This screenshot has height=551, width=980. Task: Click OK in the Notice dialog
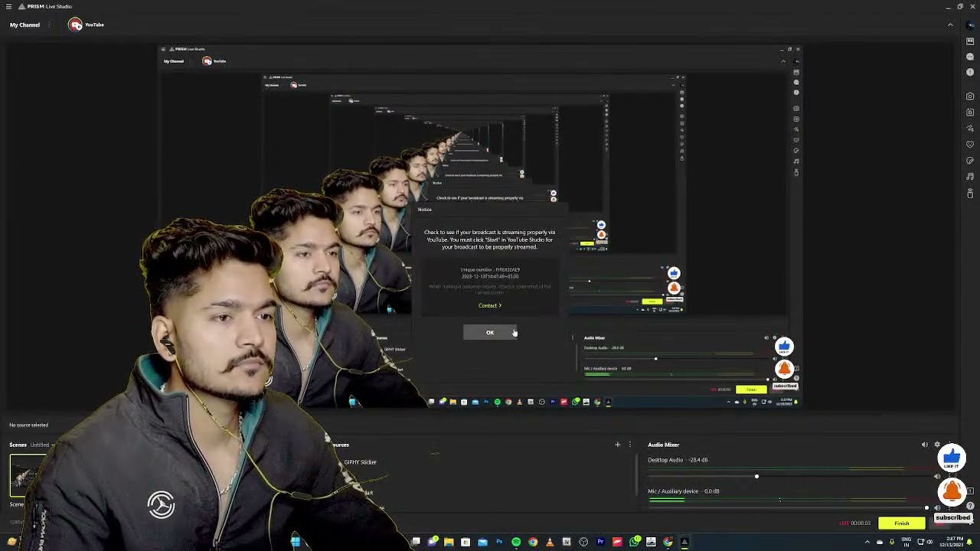490,332
